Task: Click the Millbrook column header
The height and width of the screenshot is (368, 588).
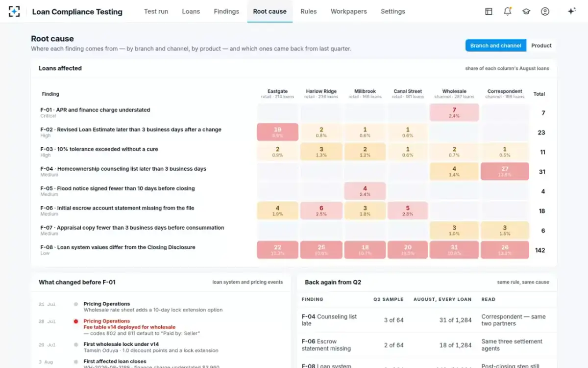Action: pos(365,94)
